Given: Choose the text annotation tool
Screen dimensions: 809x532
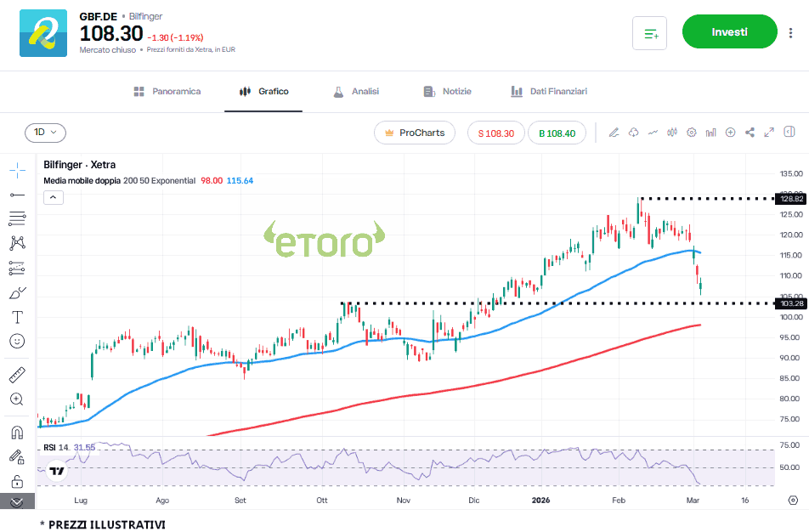Looking at the screenshot, I should click(17, 317).
